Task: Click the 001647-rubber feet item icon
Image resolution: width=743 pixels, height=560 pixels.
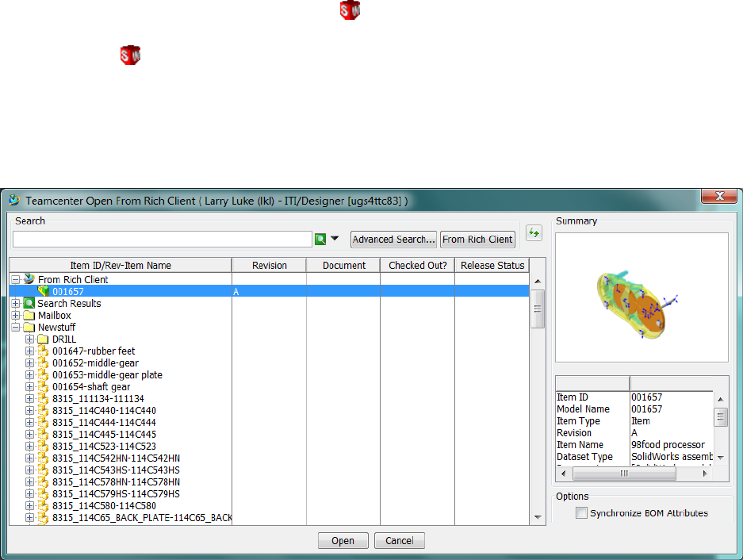Action: 44,351
